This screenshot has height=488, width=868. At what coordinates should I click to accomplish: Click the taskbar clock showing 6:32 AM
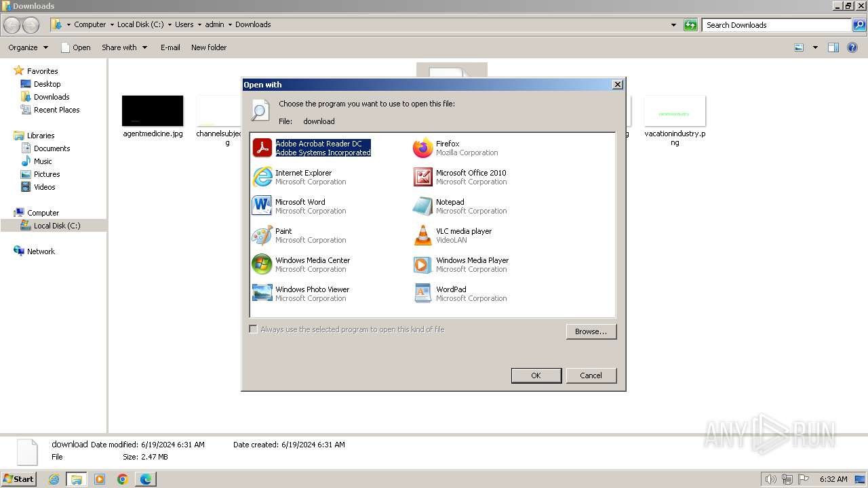(833, 479)
